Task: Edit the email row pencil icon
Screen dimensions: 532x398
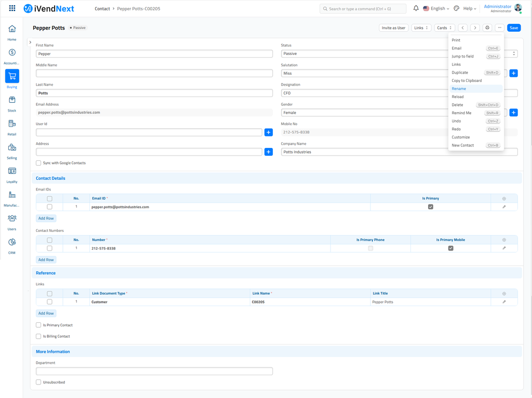Action: (504, 207)
